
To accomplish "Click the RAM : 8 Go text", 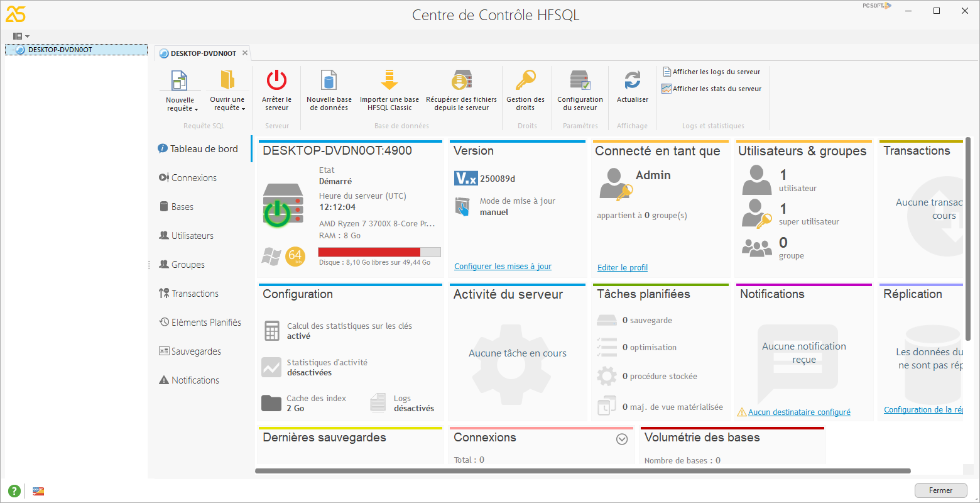I will point(340,236).
